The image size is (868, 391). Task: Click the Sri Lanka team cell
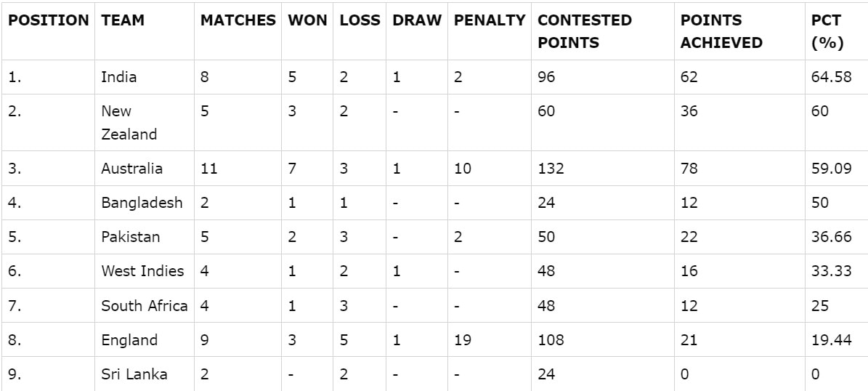click(134, 374)
